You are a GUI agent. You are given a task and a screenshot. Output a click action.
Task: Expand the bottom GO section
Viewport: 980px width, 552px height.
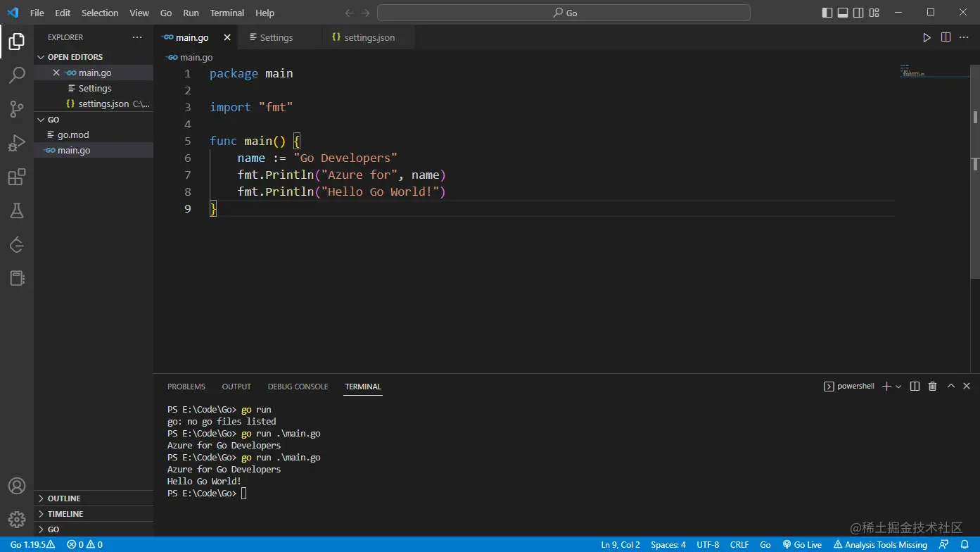point(94,529)
